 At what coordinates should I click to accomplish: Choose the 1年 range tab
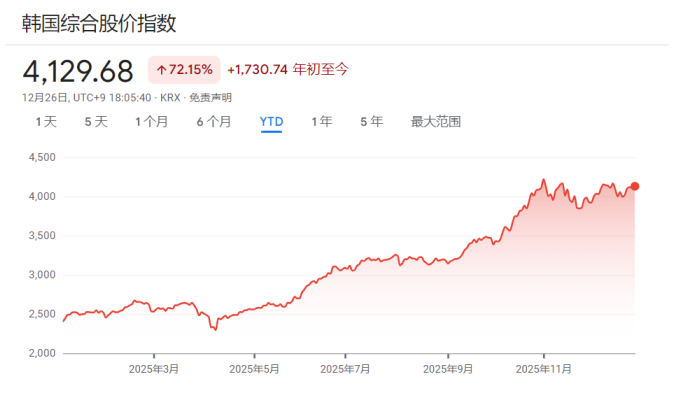pyautogui.click(x=322, y=121)
